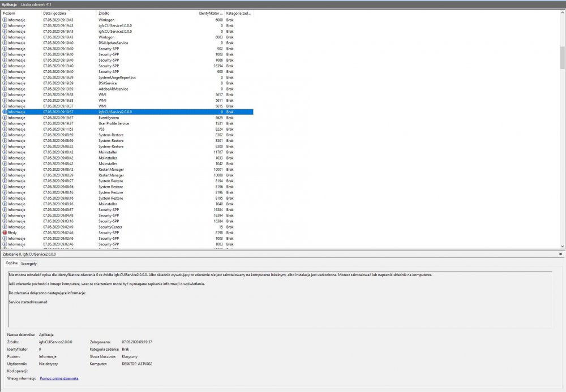Switch to the Szczegóły tab
566x392 pixels.
(29, 264)
